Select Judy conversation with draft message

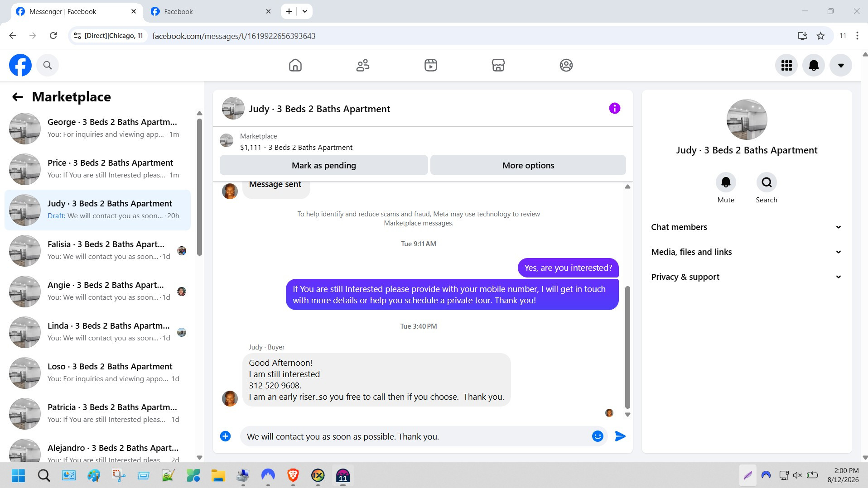(97, 210)
